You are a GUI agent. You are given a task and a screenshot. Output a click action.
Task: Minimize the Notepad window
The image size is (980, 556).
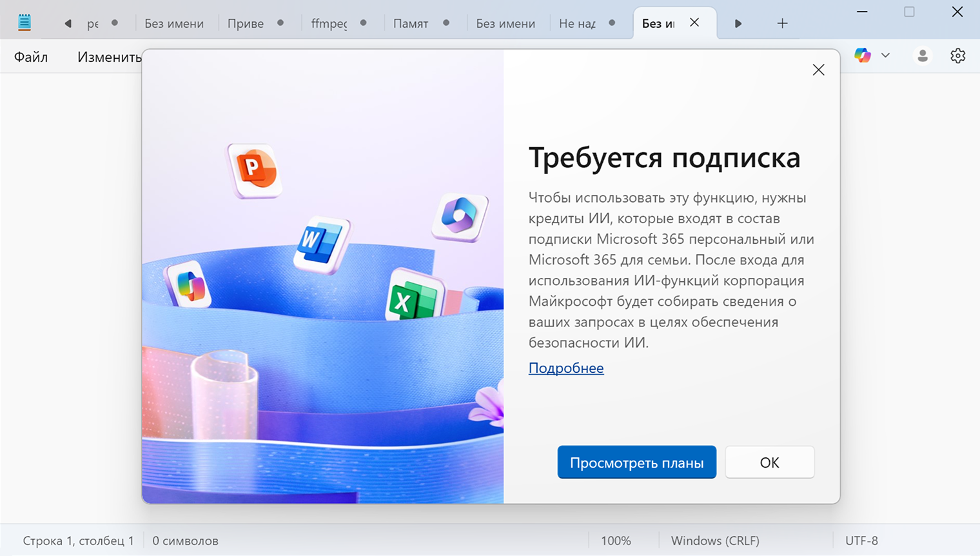862,12
